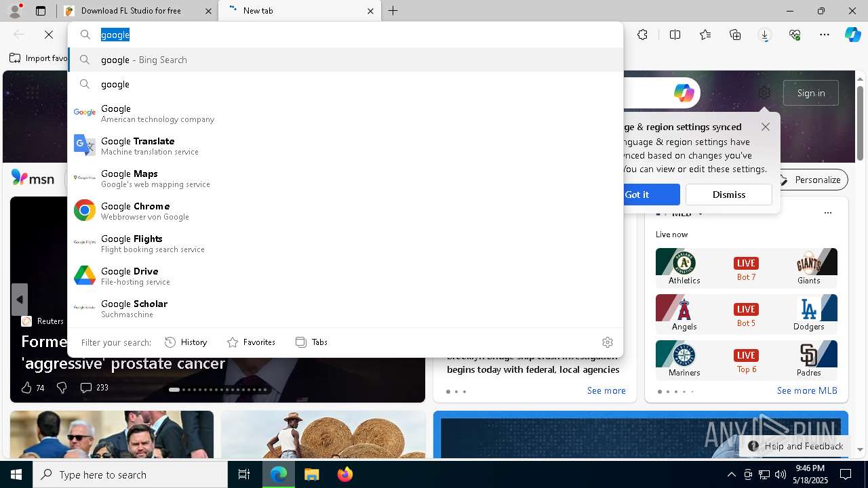Open Browser essentials heart icon

pos(795,35)
